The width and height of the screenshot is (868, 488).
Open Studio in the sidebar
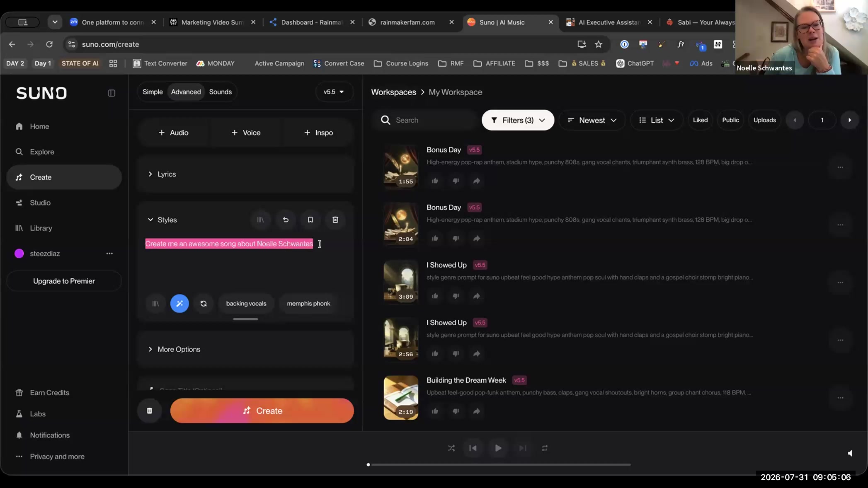pyautogui.click(x=64, y=203)
